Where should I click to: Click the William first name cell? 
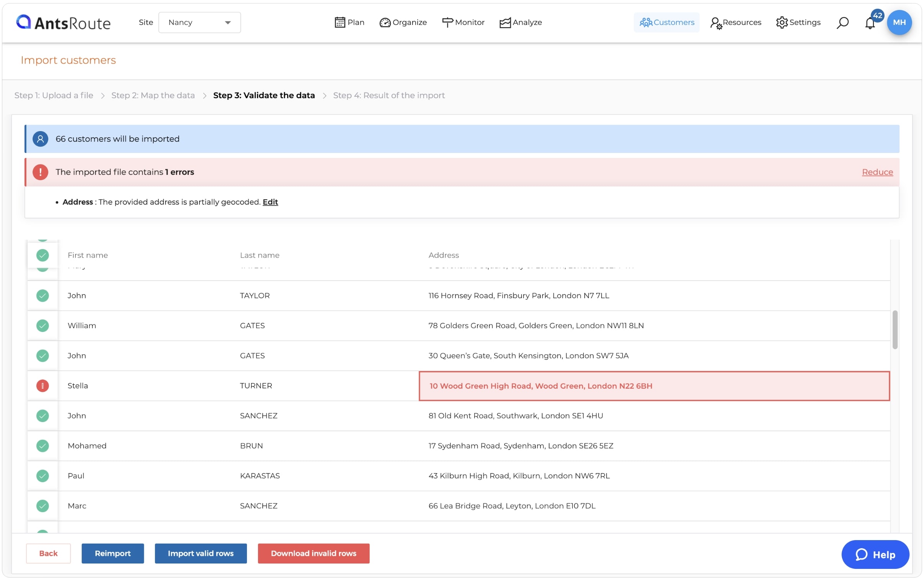pos(82,325)
